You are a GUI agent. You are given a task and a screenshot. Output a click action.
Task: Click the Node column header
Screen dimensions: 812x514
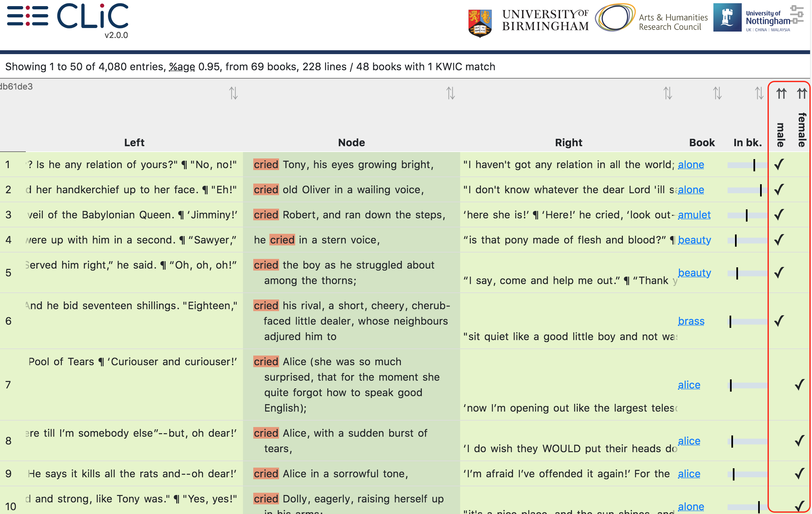click(351, 143)
